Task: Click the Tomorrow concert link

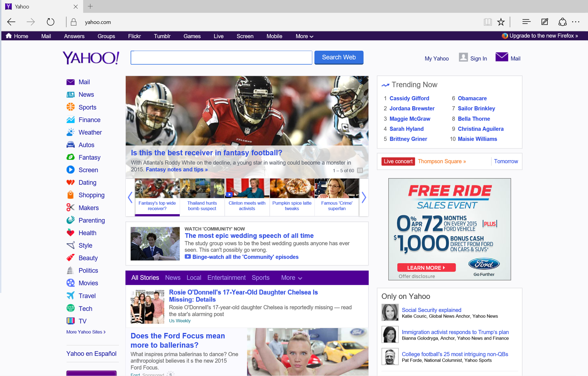Action: pyautogui.click(x=506, y=161)
